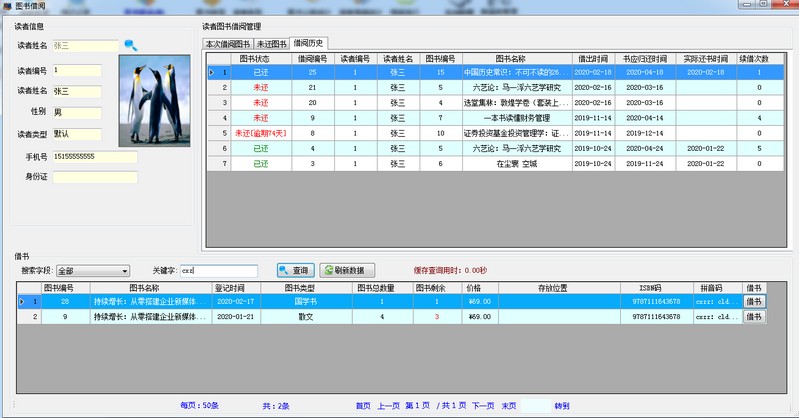
Task: Select the 借阅历史 tab
Action: 310,43
